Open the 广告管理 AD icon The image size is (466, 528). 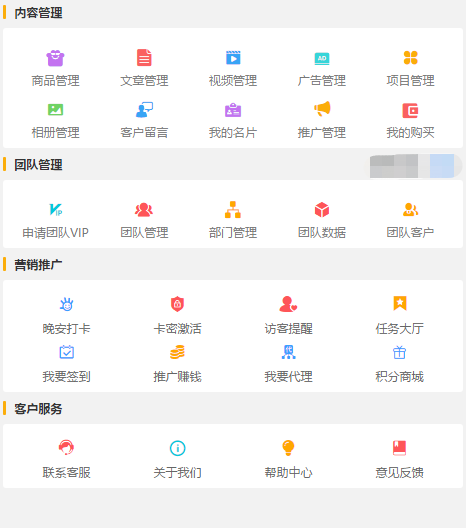click(x=322, y=59)
